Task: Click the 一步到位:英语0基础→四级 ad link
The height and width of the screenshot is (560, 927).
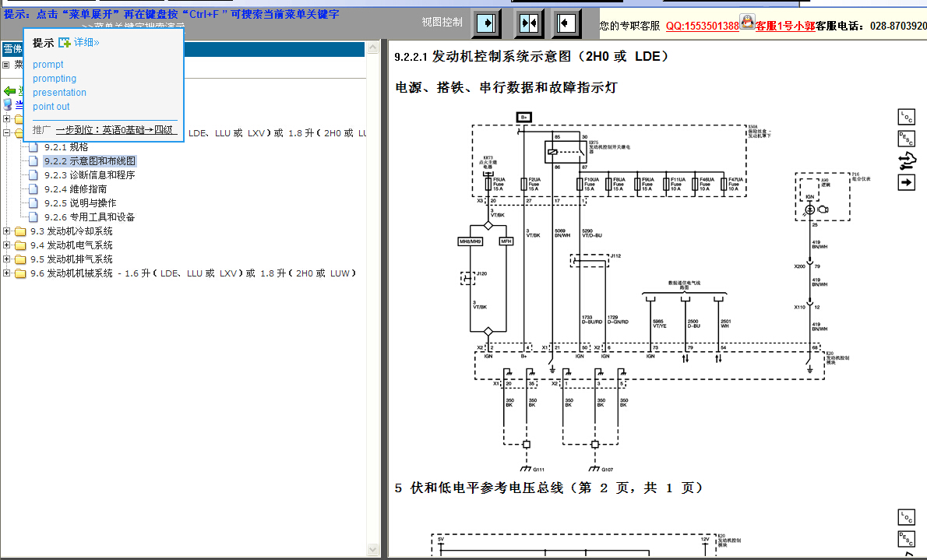Action: tap(116, 129)
